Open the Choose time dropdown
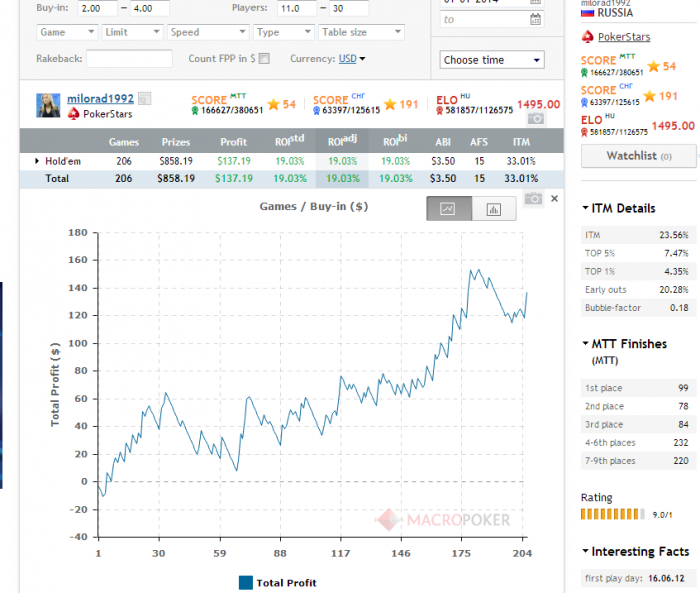 492,60
